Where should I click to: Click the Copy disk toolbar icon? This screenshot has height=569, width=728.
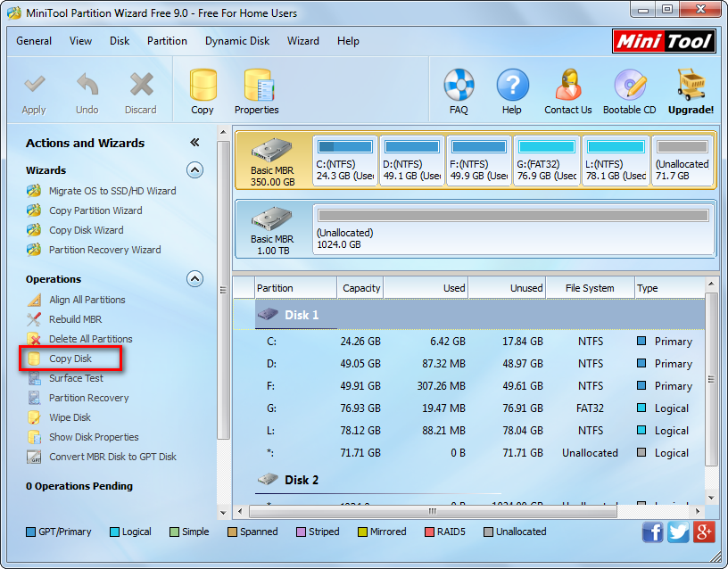pos(203,85)
